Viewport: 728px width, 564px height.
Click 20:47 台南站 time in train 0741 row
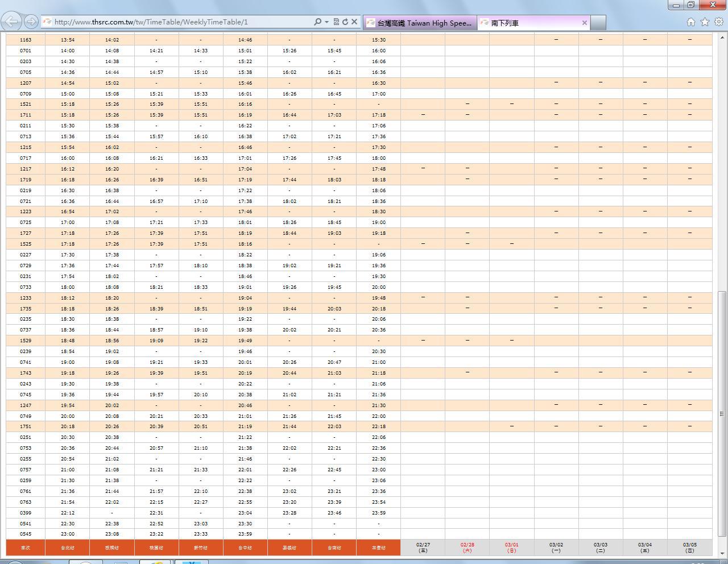point(334,362)
